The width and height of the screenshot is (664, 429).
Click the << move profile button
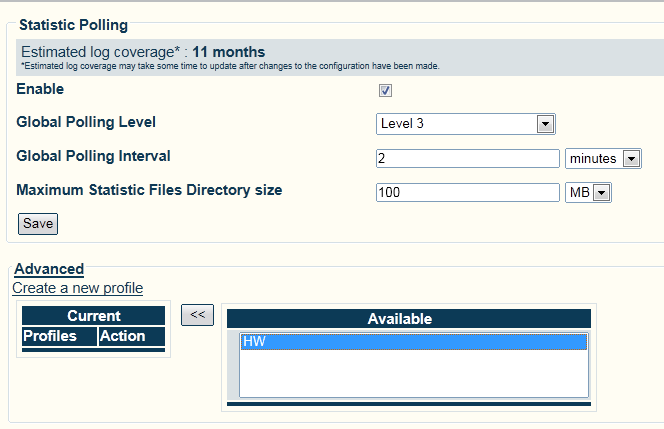[x=197, y=314]
